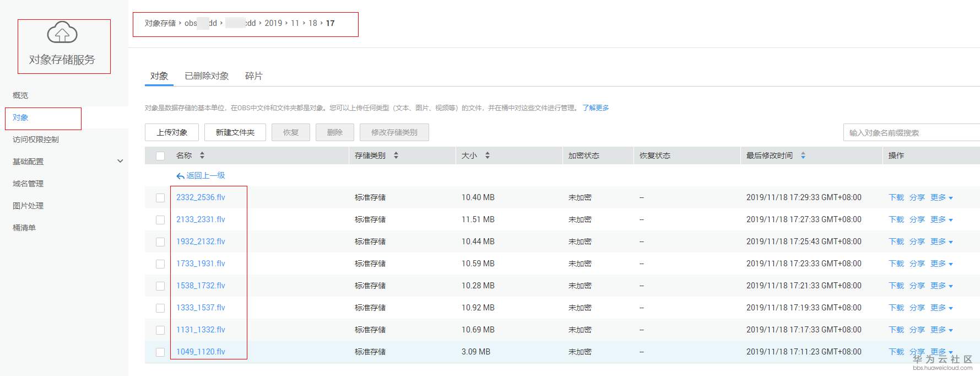Viewport: 980px width, 376px height.
Task: Open 图片处理 in the sidebar
Action: pos(28,206)
